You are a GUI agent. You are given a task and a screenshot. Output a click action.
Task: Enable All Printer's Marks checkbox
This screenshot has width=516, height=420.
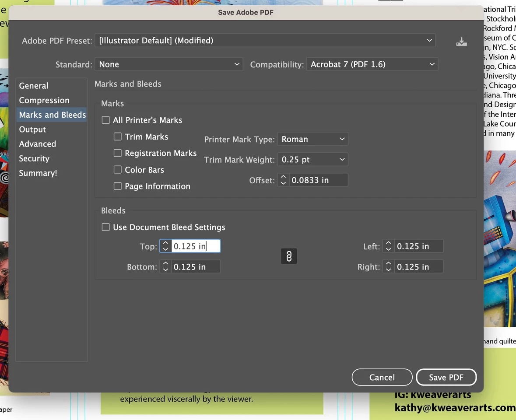pyautogui.click(x=105, y=120)
